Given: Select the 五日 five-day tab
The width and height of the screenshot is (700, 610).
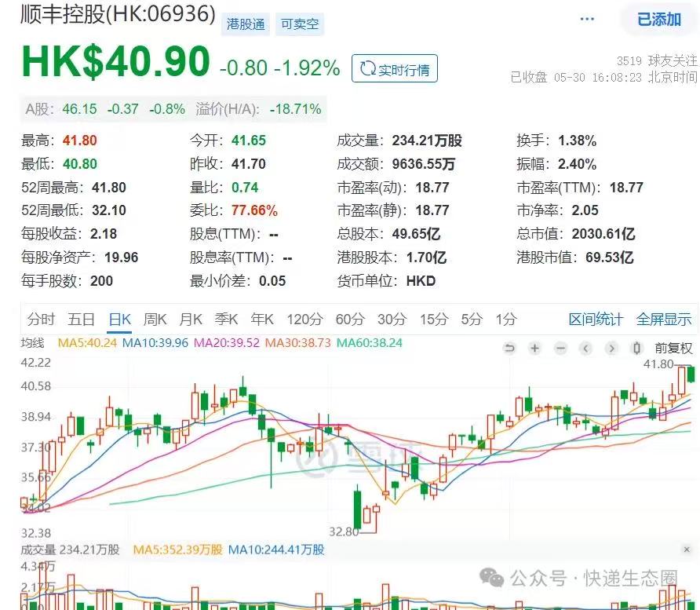Looking at the screenshot, I should pyautogui.click(x=82, y=319).
